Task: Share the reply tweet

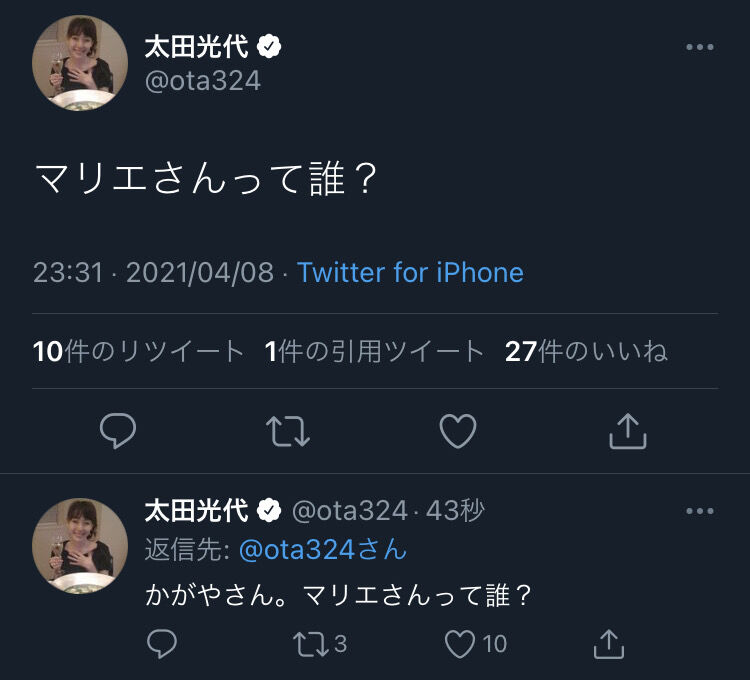Action: click(608, 644)
